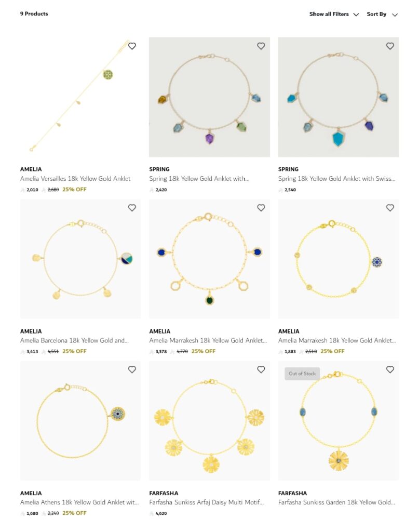Image resolution: width=419 pixels, height=532 pixels.
Task: Open Amelia Marrakesh lapis charm anklet image
Action: point(339,259)
